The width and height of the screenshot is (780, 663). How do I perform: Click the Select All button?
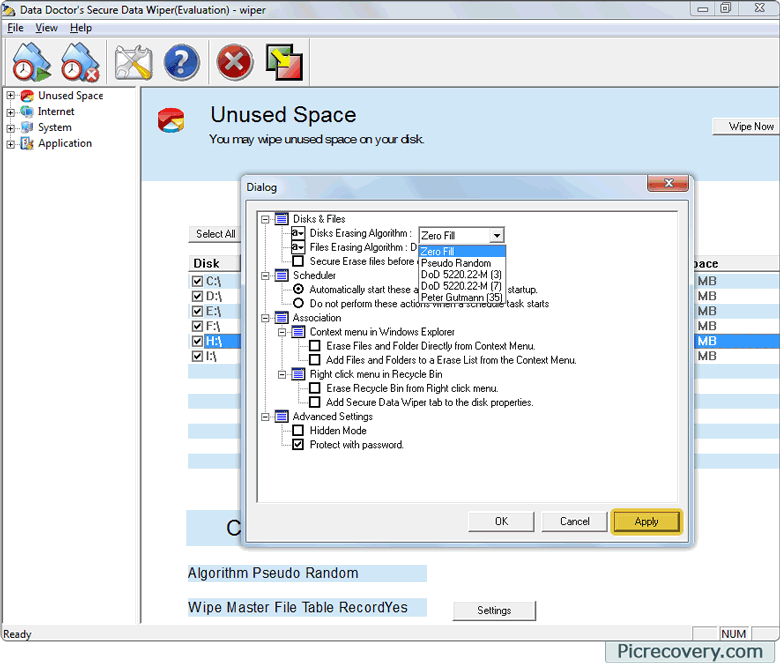coord(215,234)
